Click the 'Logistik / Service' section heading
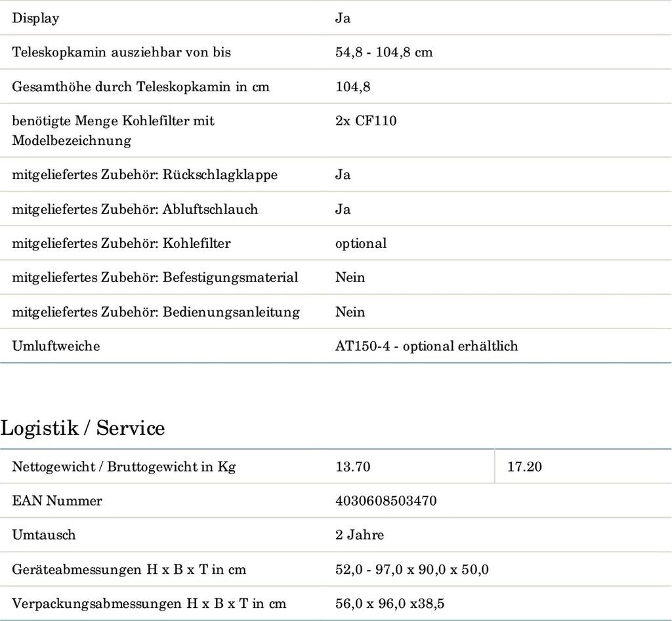 (83, 428)
